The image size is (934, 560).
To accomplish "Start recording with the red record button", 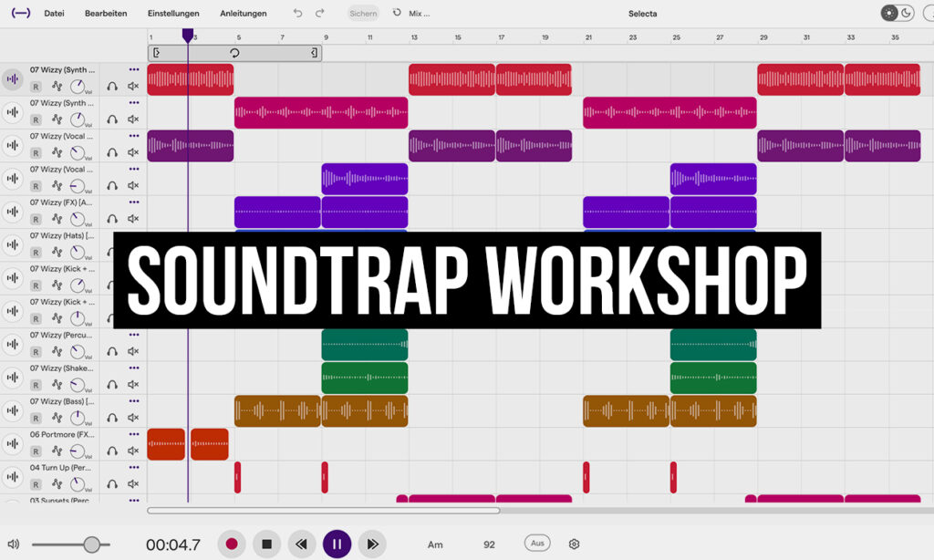I will click(232, 544).
